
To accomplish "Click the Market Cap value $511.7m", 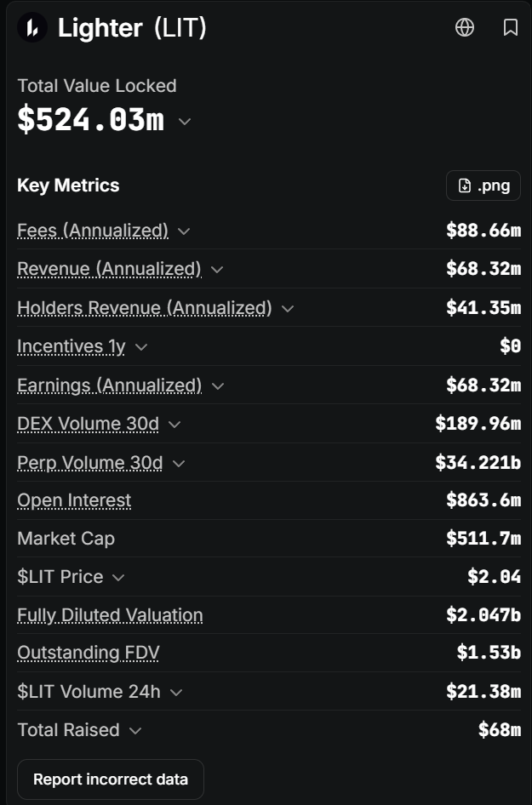I will [483, 539].
